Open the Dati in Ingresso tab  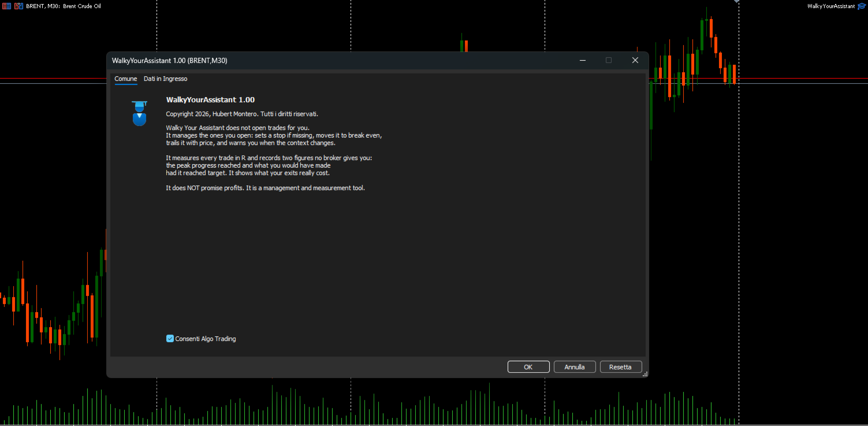(166, 79)
